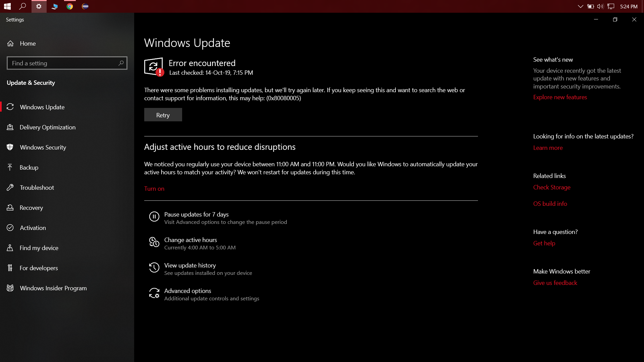Viewport: 644px width, 362px height.
Task: Click the taskbar search magnifier icon
Action: pos(23,6)
